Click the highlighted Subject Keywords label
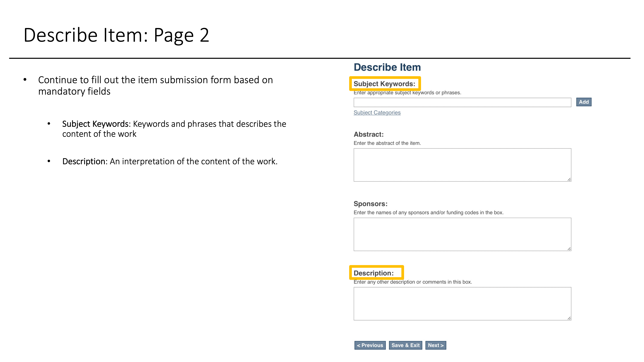644x362 pixels. (x=384, y=84)
